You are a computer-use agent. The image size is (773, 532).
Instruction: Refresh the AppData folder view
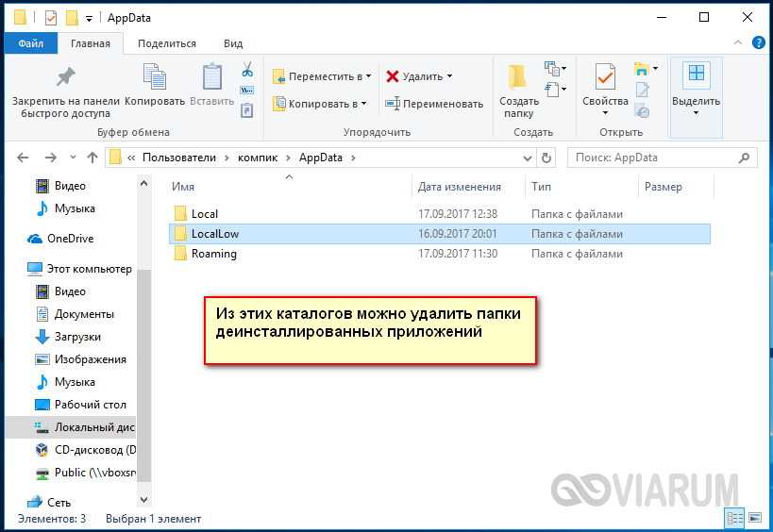point(546,158)
